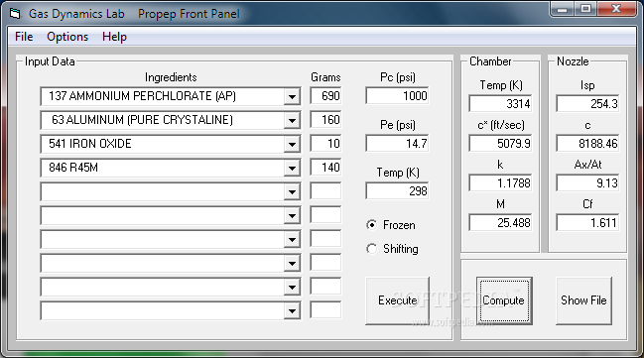Image resolution: width=644 pixels, height=358 pixels.
Task: Expand the R45M ingredient dropdown
Action: pyautogui.click(x=292, y=169)
